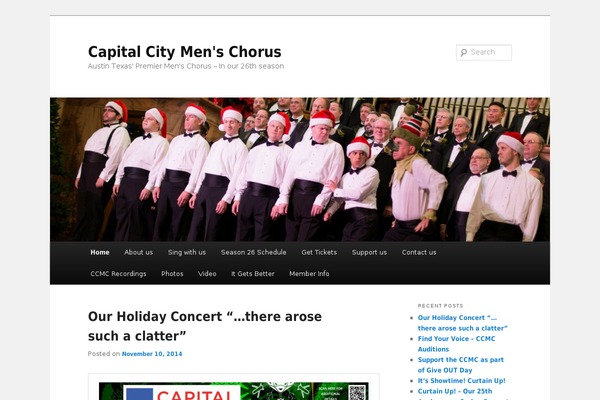Go to Sing with us page

187,252
